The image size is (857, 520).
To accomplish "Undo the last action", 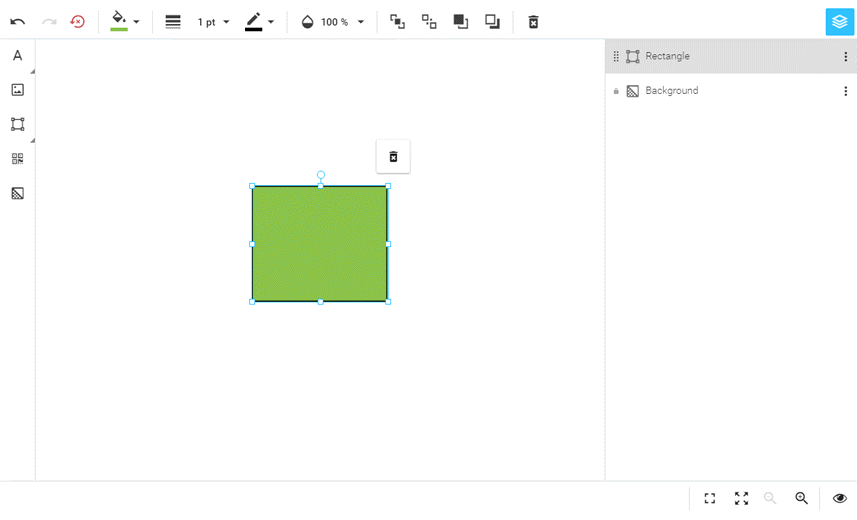I will click(x=17, y=22).
